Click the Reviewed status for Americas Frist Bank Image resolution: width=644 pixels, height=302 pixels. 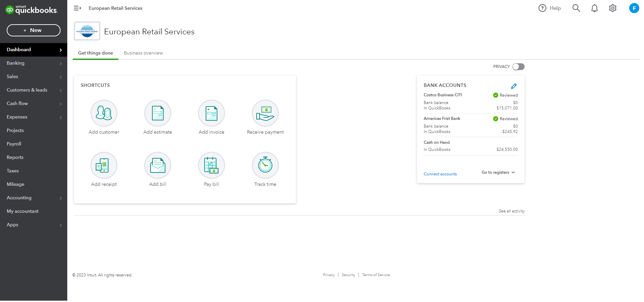tap(505, 119)
